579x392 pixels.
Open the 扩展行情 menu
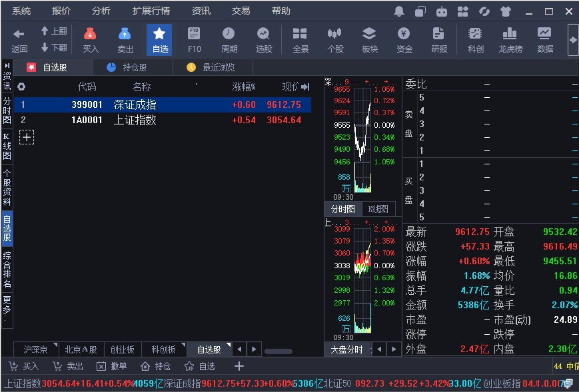151,11
